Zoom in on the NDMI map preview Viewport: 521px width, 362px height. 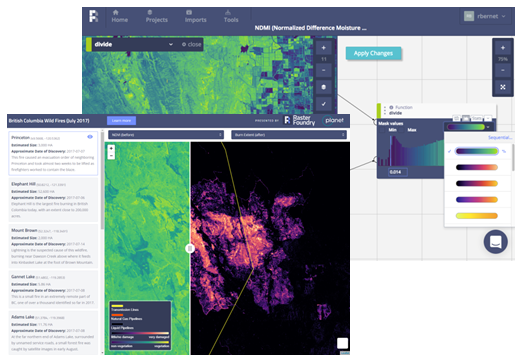coord(323,48)
